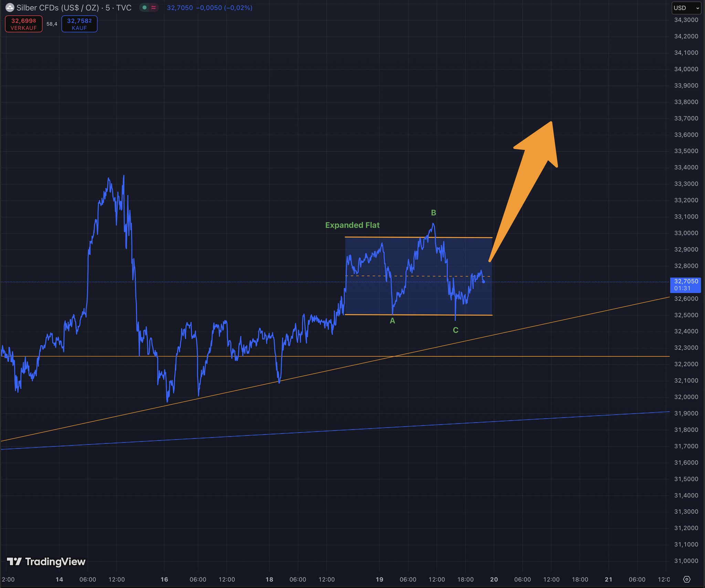Screen dimensions: 705x588
Task: Click the silver symbol logo icon
Action: click(10, 8)
